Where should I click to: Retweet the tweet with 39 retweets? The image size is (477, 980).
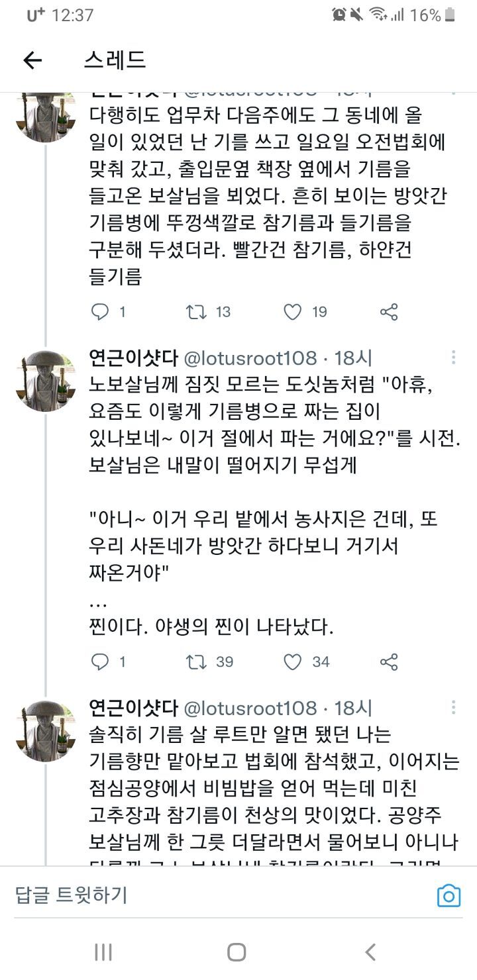197,661
